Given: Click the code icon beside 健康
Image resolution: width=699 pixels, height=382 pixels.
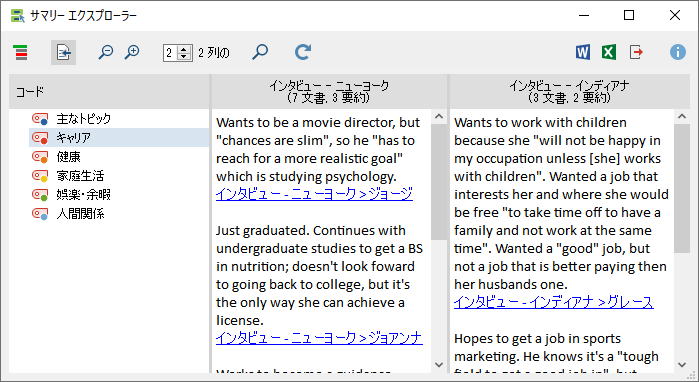Looking at the screenshot, I should pos(40,157).
